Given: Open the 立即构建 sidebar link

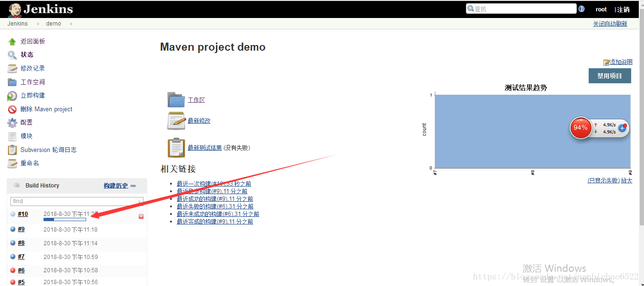Looking at the screenshot, I should (x=33, y=96).
